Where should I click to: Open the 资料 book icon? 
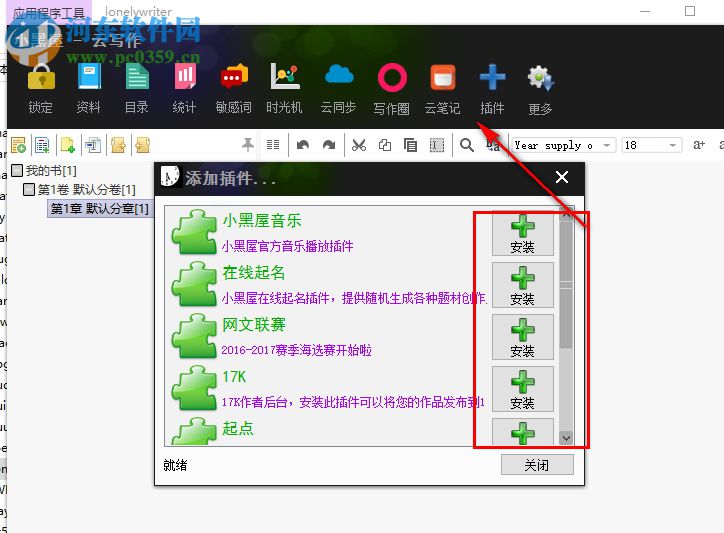coord(89,77)
